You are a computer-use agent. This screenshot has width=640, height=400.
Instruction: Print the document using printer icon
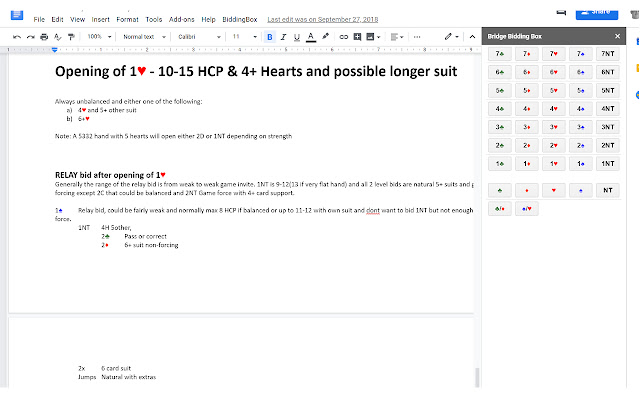point(45,36)
